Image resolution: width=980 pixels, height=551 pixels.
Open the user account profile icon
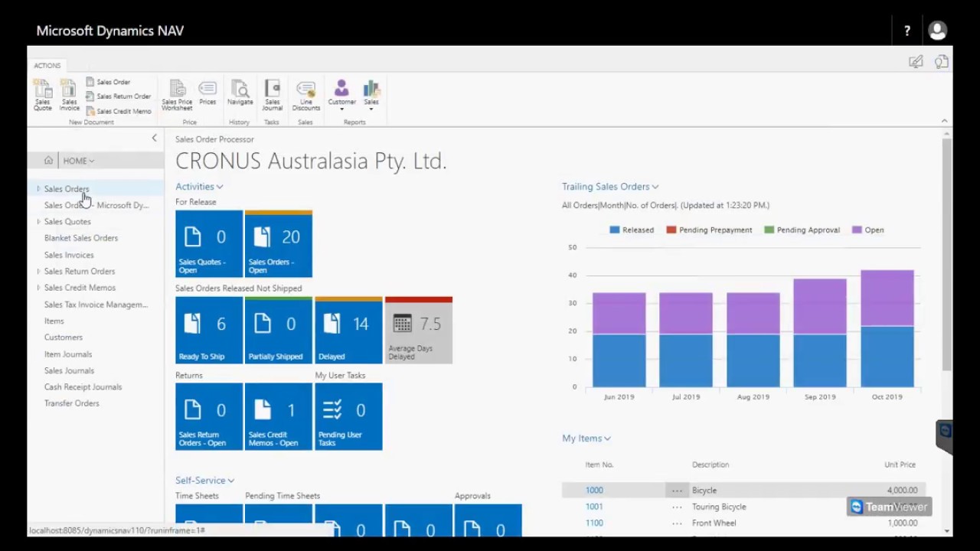click(x=937, y=31)
